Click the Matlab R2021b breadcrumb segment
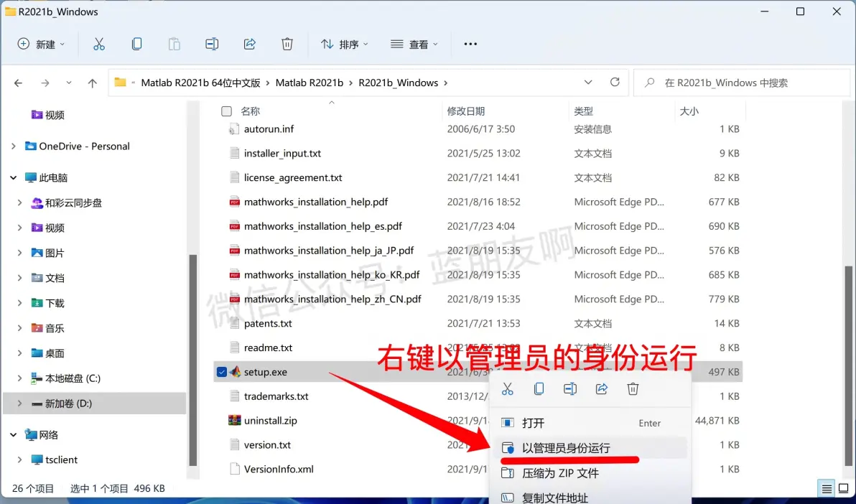The height and width of the screenshot is (504, 856). [x=309, y=83]
